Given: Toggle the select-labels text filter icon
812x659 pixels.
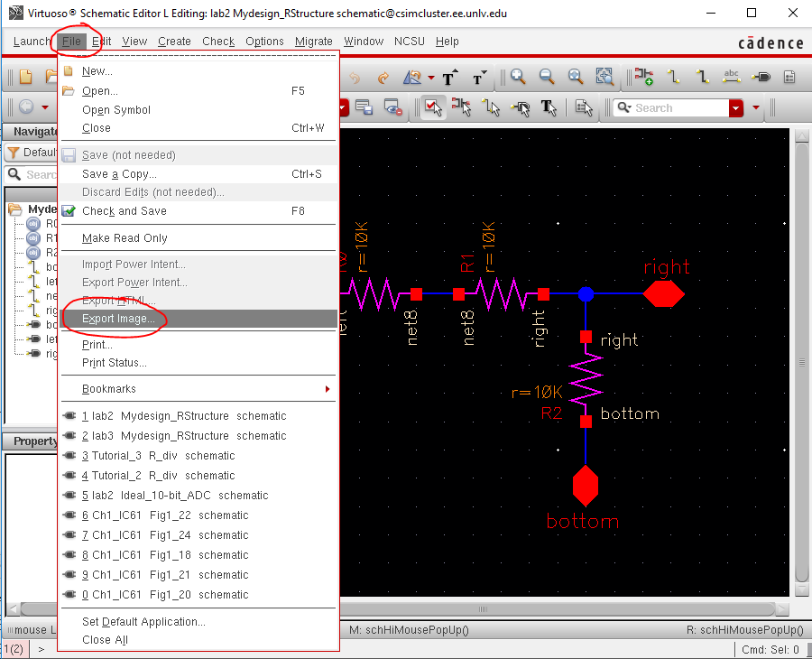Looking at the screenshot, I should pyautogui.click(x=548, y=108).
